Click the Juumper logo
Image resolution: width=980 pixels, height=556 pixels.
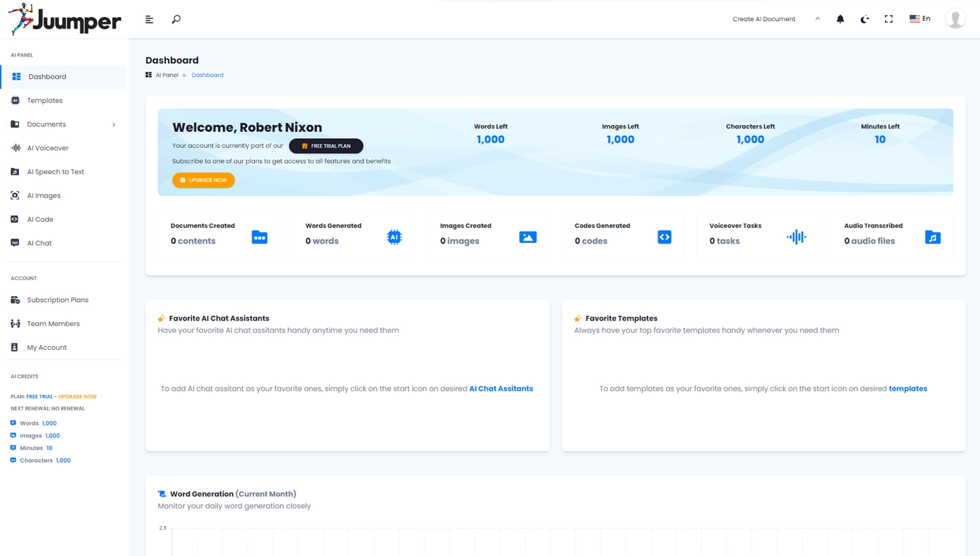point(65,19)
